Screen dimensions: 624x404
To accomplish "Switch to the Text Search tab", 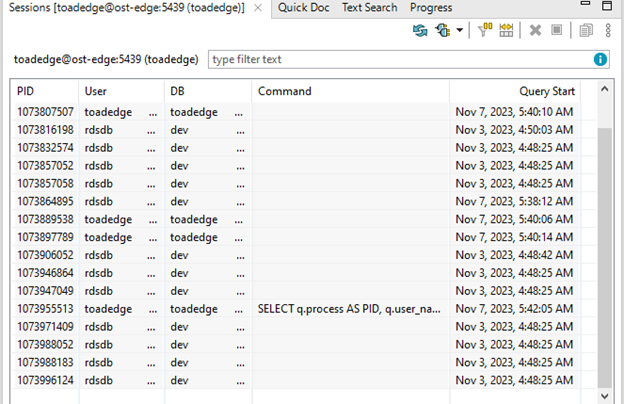I will [x=369, y=8].
